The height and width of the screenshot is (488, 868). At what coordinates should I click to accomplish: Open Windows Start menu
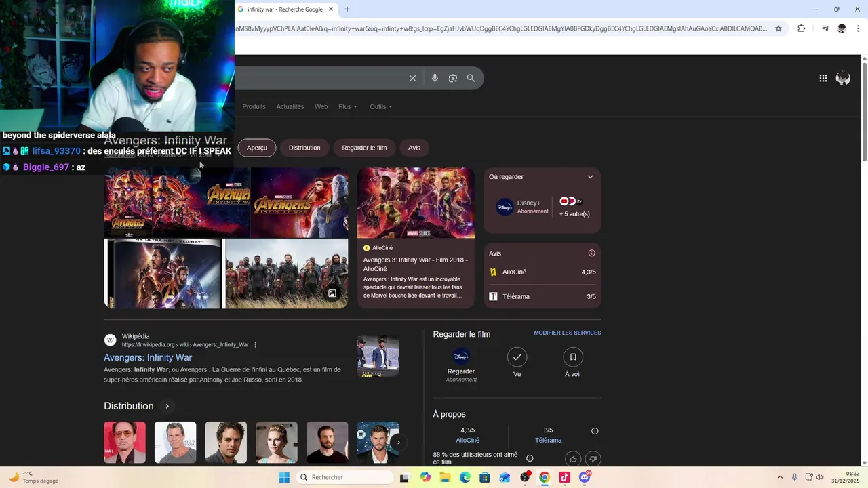point(284,477)
